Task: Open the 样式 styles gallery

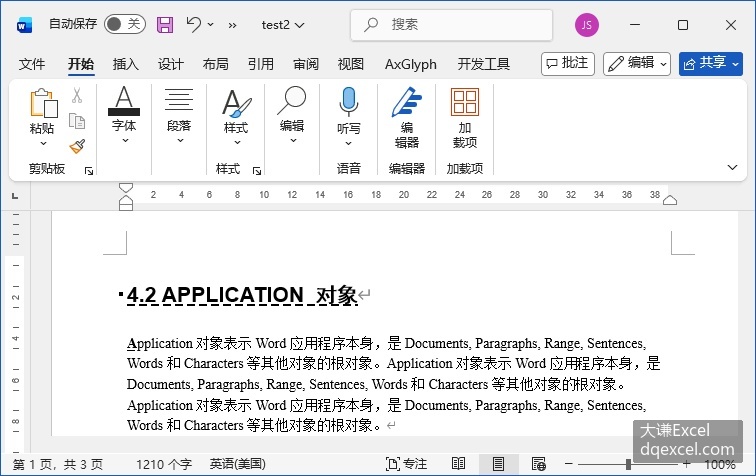Action: (x=236, y=116)
